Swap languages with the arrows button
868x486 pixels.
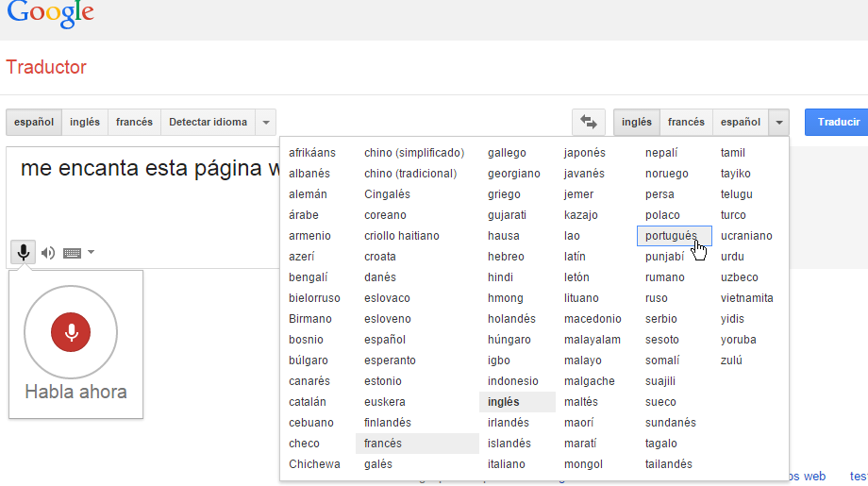click(x=589, y=122)
